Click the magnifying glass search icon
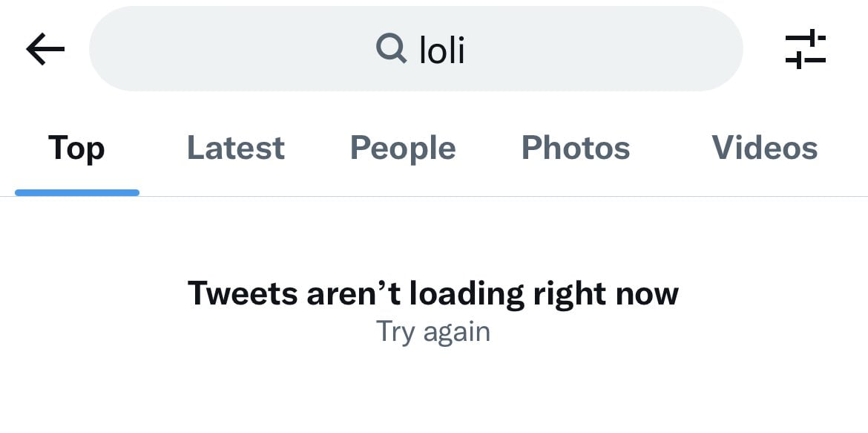The width and height of the screenshot is (868, 433). click(391, 49)
